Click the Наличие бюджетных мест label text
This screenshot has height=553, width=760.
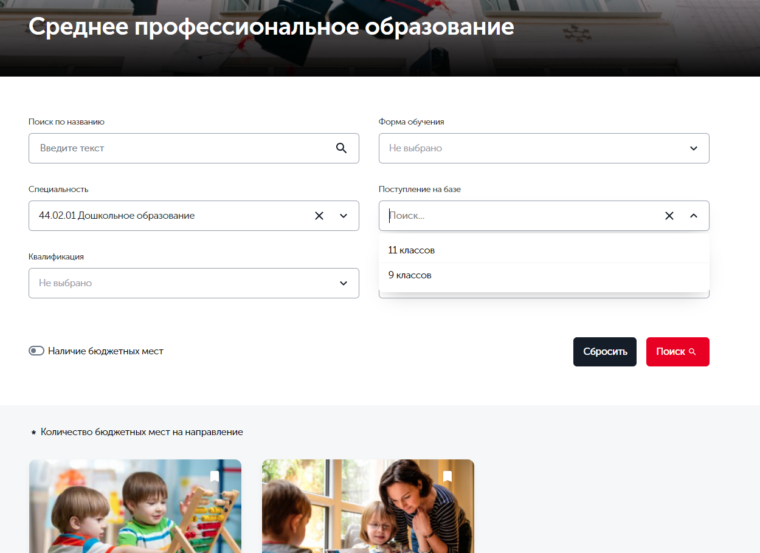[x=105, y=351]
